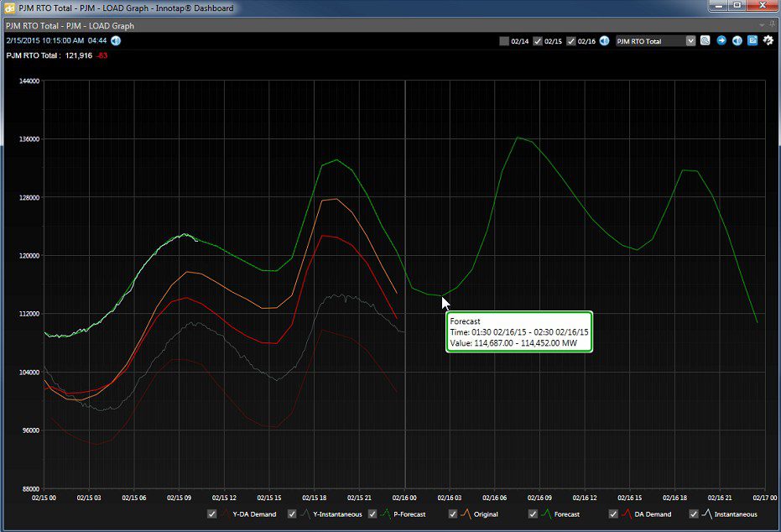This screenshot has width=781, height=532.
Task: Click the blue right-arrow icon
Action: [x=721, y=41]
